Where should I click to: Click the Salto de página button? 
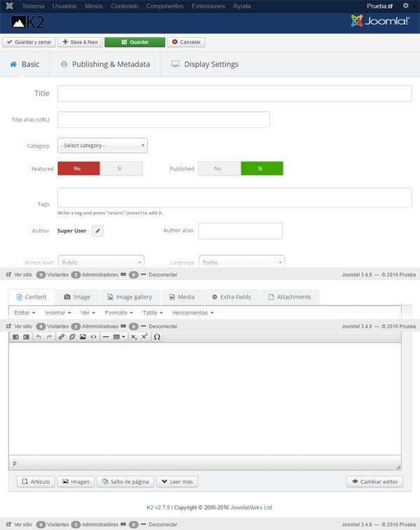(126, 482)
